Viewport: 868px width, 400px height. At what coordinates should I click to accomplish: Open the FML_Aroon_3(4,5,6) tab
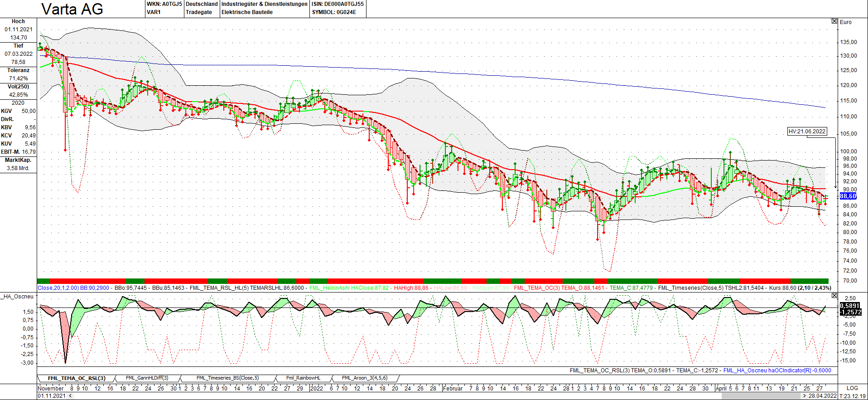coord(364,378)
